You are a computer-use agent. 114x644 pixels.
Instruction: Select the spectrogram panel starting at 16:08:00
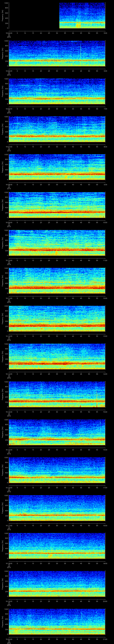point(57,167)
